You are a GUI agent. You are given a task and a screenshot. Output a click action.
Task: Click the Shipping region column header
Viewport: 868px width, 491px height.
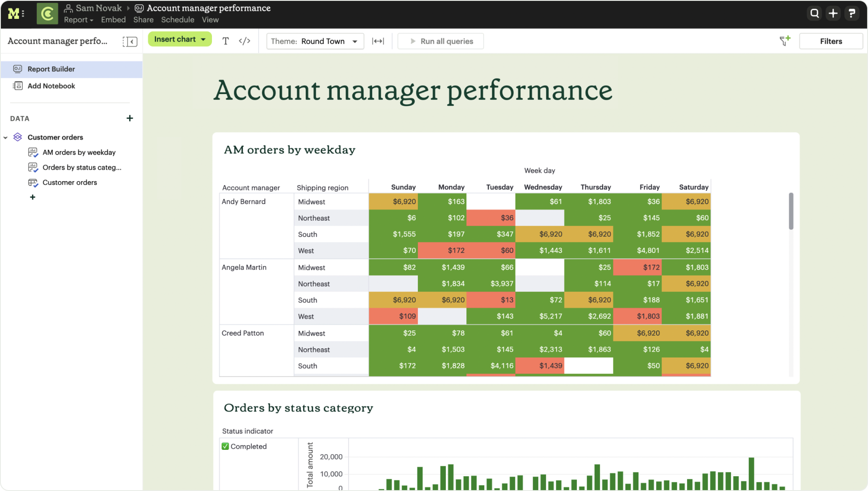point(322,188)
